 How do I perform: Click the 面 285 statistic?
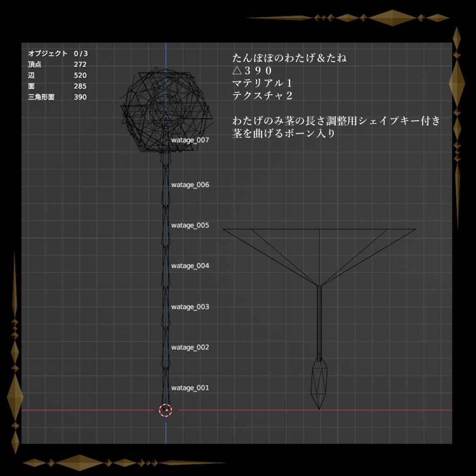click(x=57, y=86)
